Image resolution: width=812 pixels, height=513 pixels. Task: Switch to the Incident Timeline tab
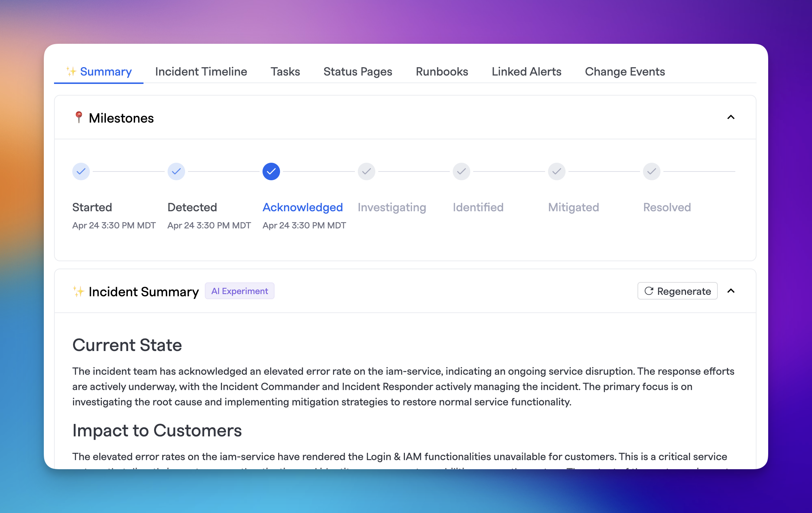click(200, 72)
